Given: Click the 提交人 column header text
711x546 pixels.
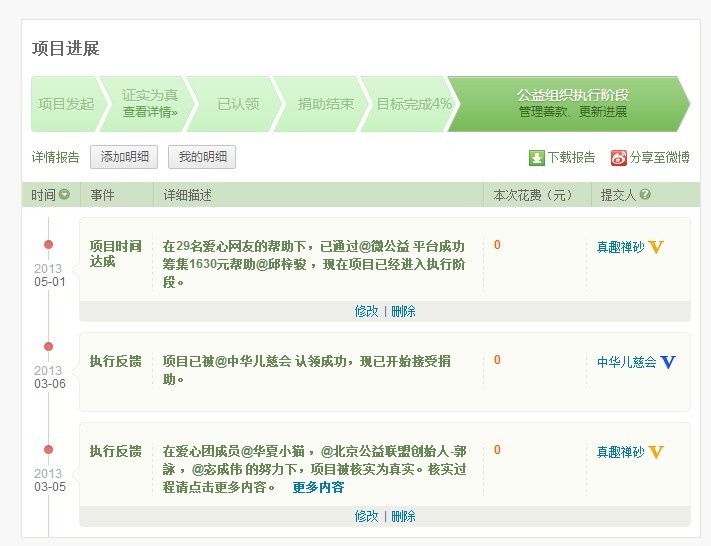Looking at the screenshot, I should tap(618, 195).
